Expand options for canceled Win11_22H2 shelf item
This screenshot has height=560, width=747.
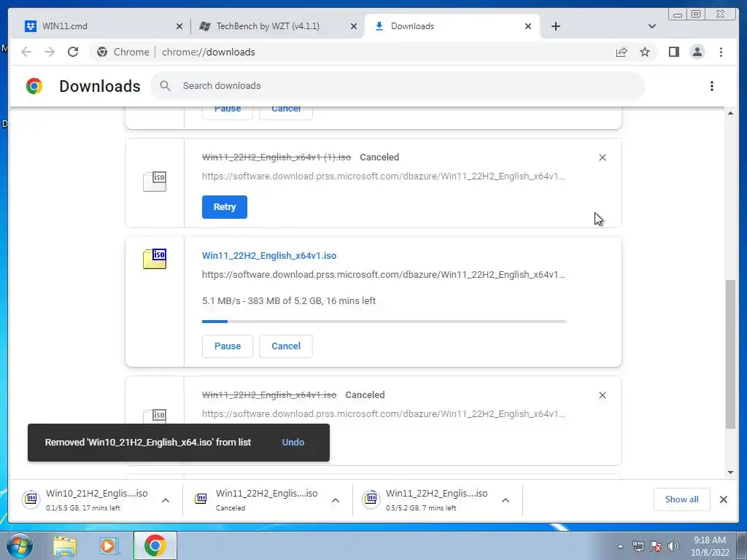point(336,500)
